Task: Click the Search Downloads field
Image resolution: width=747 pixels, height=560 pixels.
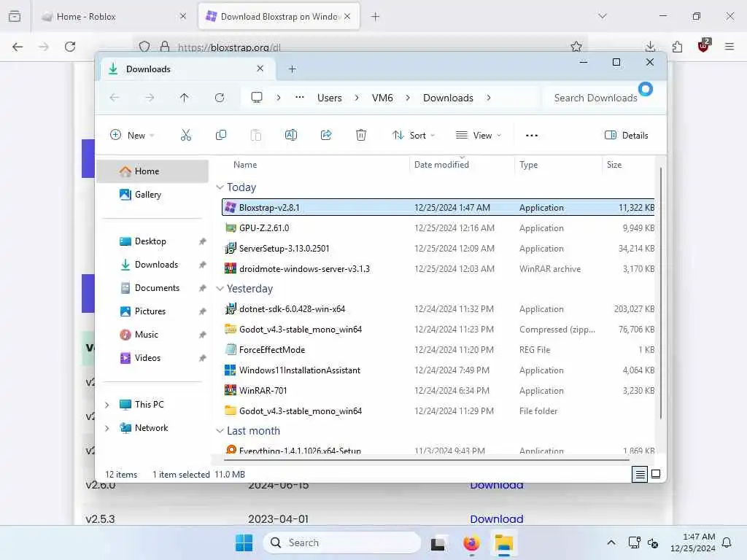Action: [x=596, y=98]
